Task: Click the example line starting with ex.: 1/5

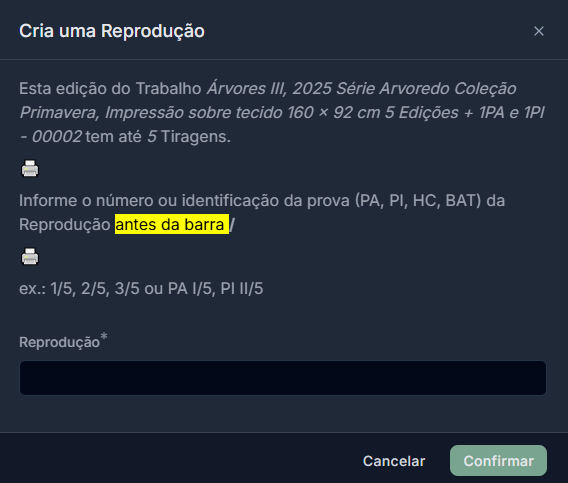Action: tap(141, 288)
